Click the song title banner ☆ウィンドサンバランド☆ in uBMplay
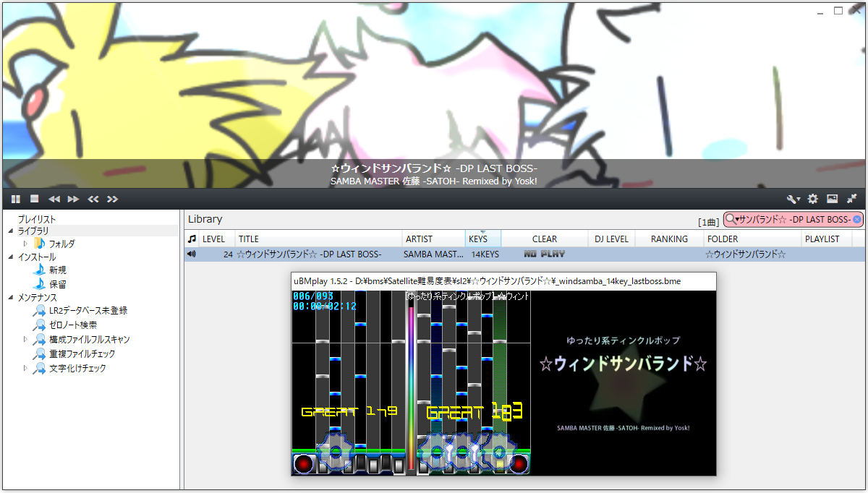 (623, 364)
